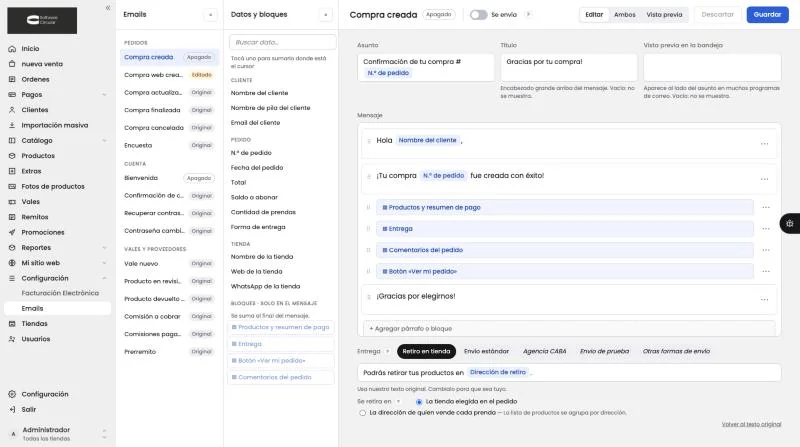Click the Ordenes icon in sidebar
The width and height of the screenshot is (800, 447).
tap(12, 79)
